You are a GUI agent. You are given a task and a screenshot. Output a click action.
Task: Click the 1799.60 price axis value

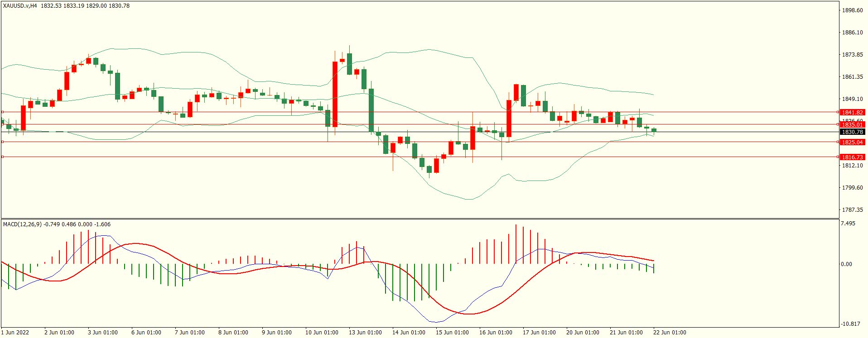[x=852, y=188]
